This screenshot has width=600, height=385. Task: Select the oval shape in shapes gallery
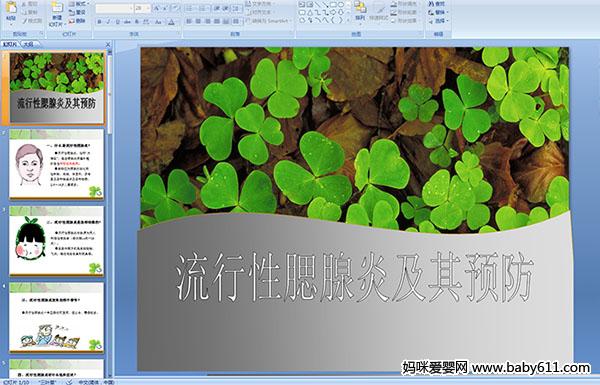click(341, 5)
